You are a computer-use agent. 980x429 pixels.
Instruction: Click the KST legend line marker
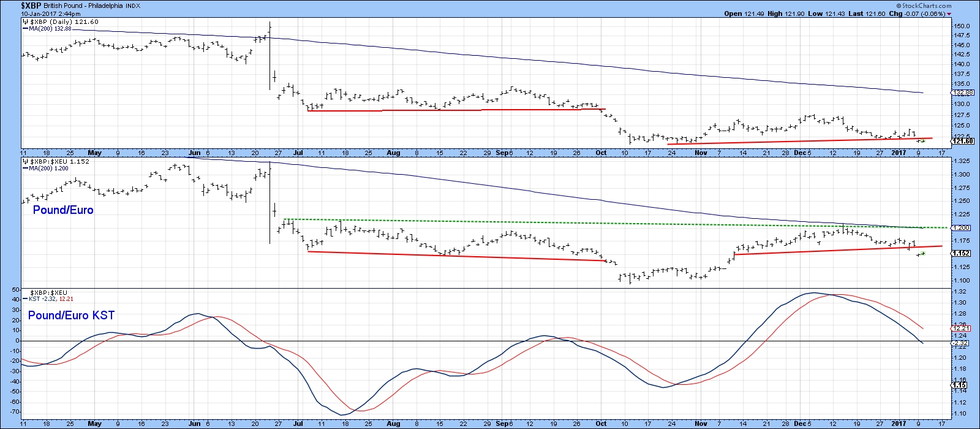(x=24, y=299)
